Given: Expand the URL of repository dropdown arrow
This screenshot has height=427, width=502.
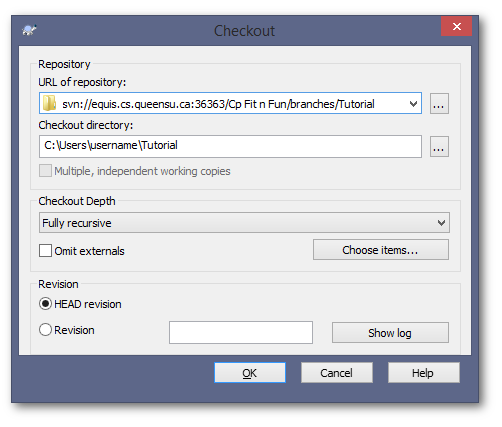Looking at the screenshot, I should pyautogui.click(x=413, y=104).
